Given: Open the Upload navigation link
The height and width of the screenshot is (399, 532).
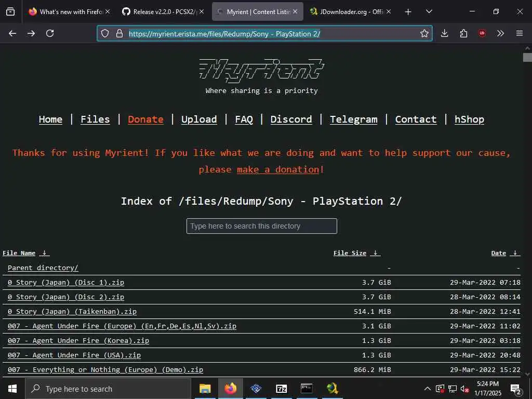Looking at the screenshot, I should (199, 119).
